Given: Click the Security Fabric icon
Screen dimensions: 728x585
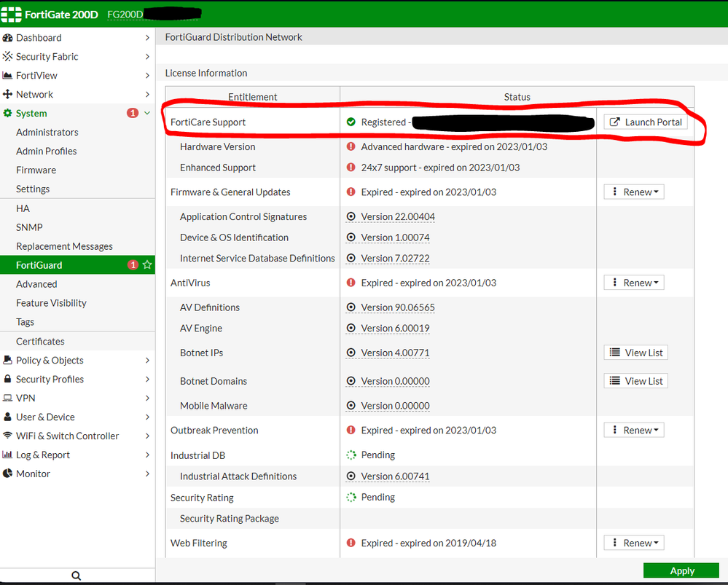Looking at the screenshot, I should [x=7, y=57].
